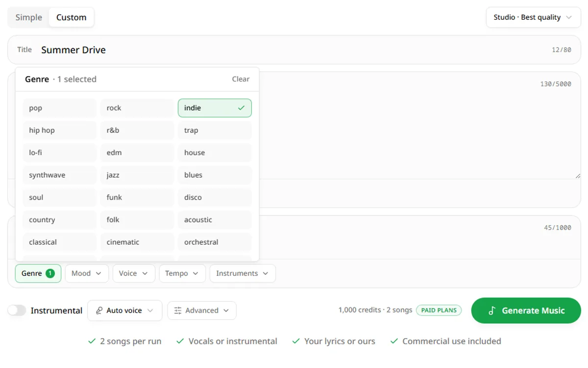Image resolution: width=588 pixels, height=368 pixels.
Task: Click the PAID PLANS badge
Action: point(439,311)
